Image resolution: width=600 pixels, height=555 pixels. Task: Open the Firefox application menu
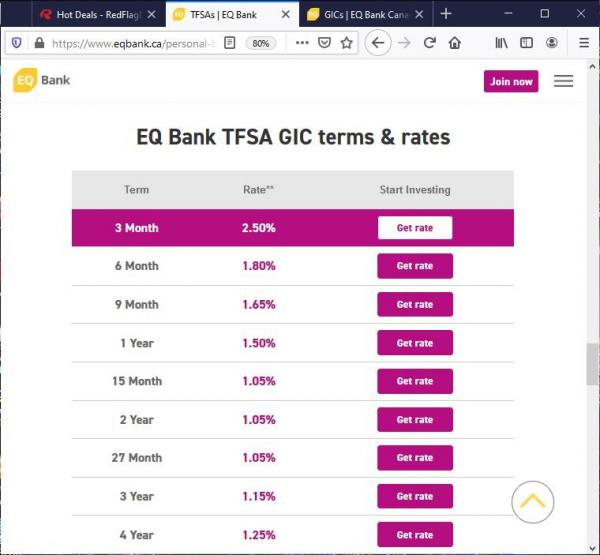click(x=584, y=43)
